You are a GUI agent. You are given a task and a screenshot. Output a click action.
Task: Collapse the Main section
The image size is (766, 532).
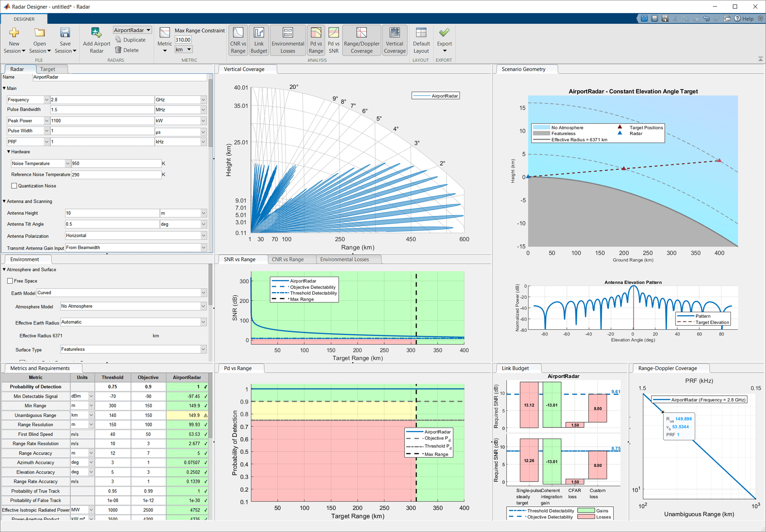(4, 88)
